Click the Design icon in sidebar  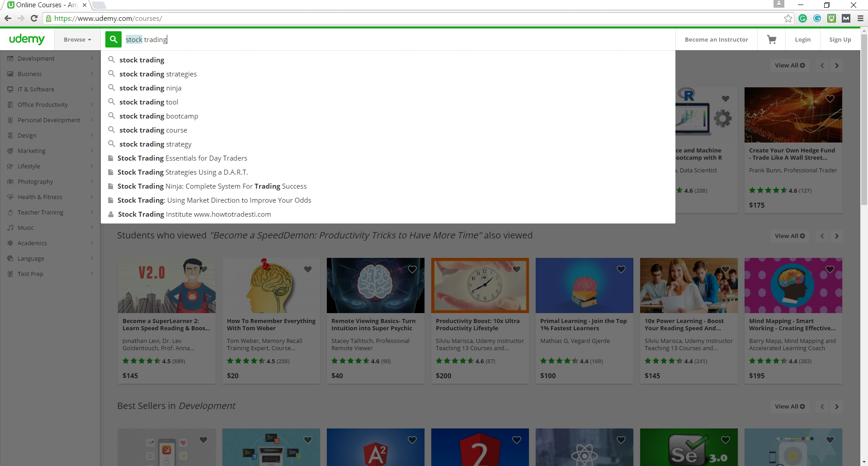[10, 135]
